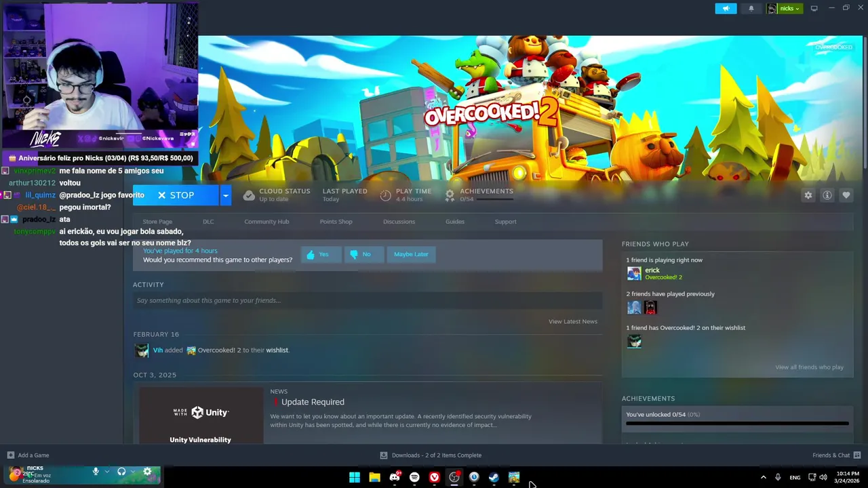868x488 pixels.
Task: Check the Cloud Status icon
Action: 249,195
